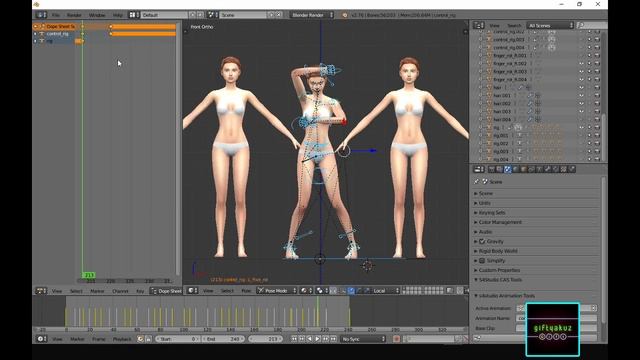Open the Window menu

click(97, 15)
